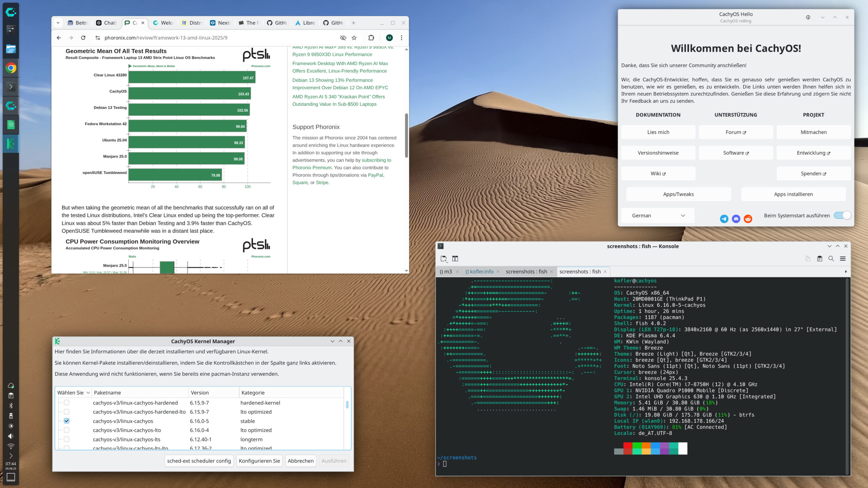Open System Settings from the panel
The height and width of the screenshot is (488, 868).
tap(11, 29)
